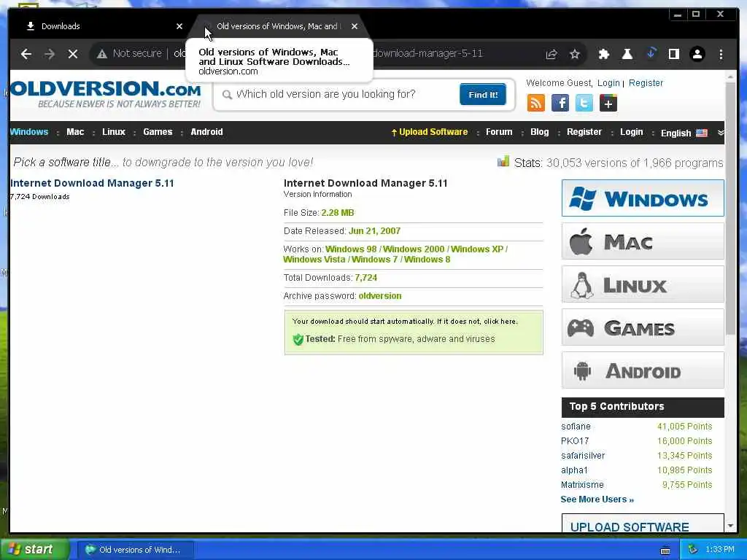Open the English language dropdown
The image size is (747, 560).
pyautogui.click(x=684, y=133)
